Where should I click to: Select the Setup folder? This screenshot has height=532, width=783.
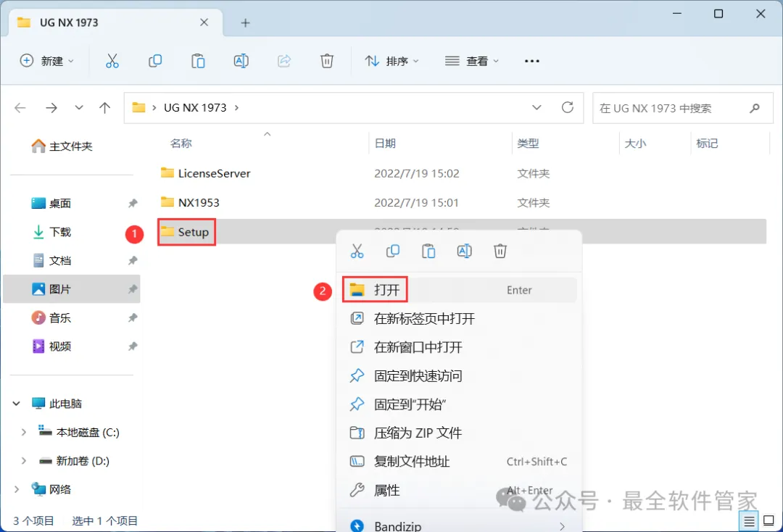[194, 232]
